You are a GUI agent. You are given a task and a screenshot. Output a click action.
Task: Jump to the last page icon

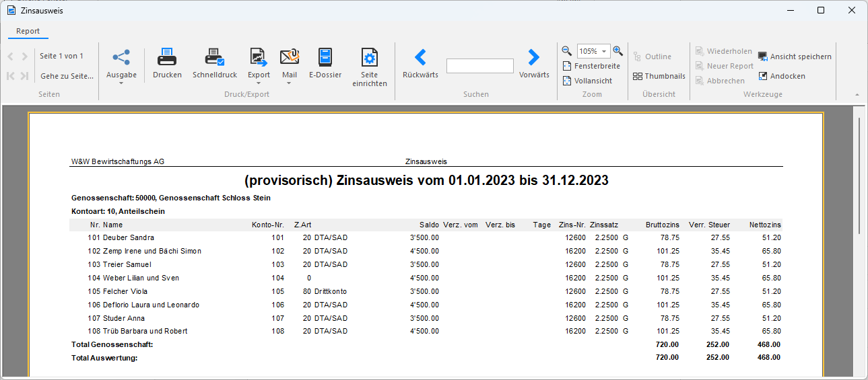click(x=25, y=76)
